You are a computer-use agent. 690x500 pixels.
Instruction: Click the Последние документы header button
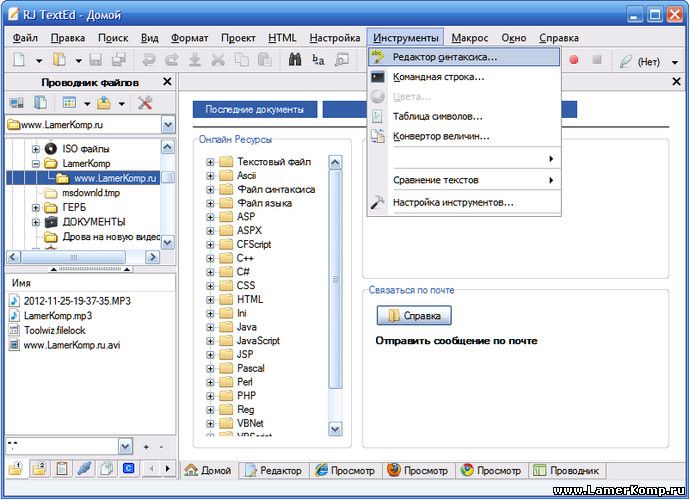tap(254, 110)
